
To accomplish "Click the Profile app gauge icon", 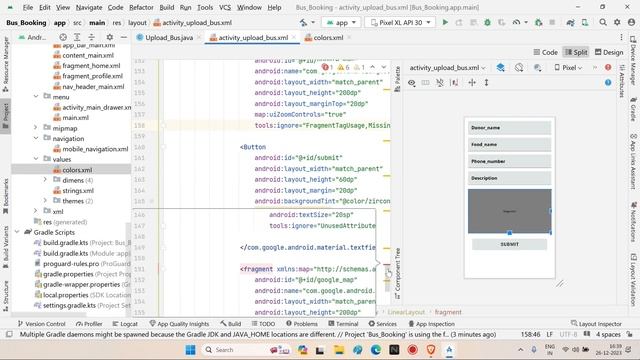I will (x=516, y=22).
